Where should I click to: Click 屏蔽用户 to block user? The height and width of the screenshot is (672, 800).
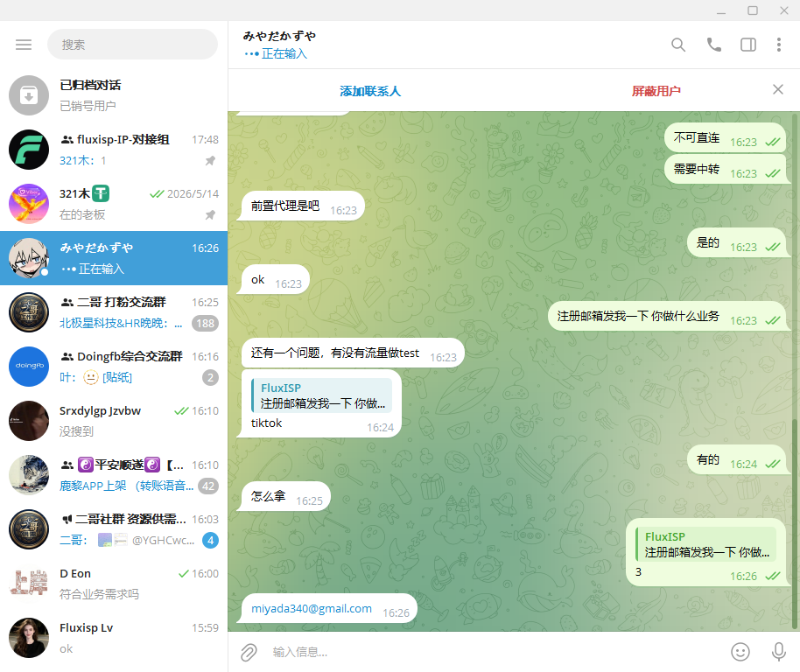(x=656, y=91)
